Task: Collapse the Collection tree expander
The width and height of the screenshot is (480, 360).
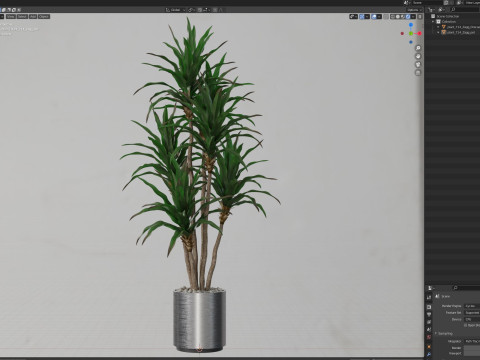Action: coord(433,22)
